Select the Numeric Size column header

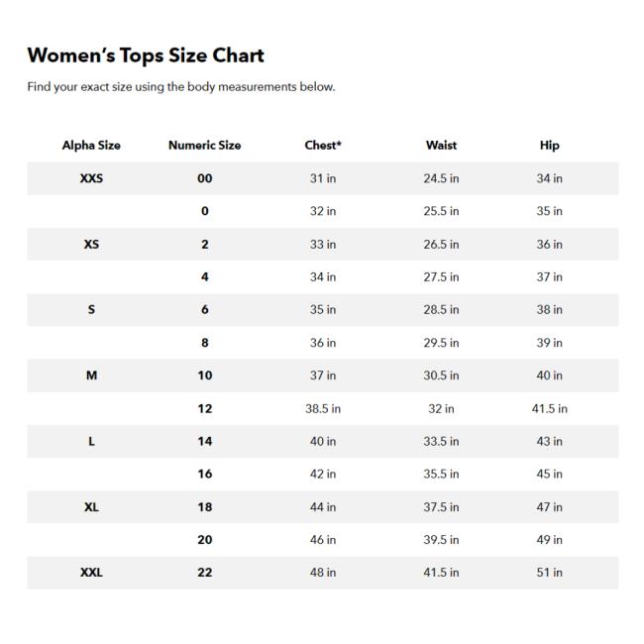(x=204, y=145)
